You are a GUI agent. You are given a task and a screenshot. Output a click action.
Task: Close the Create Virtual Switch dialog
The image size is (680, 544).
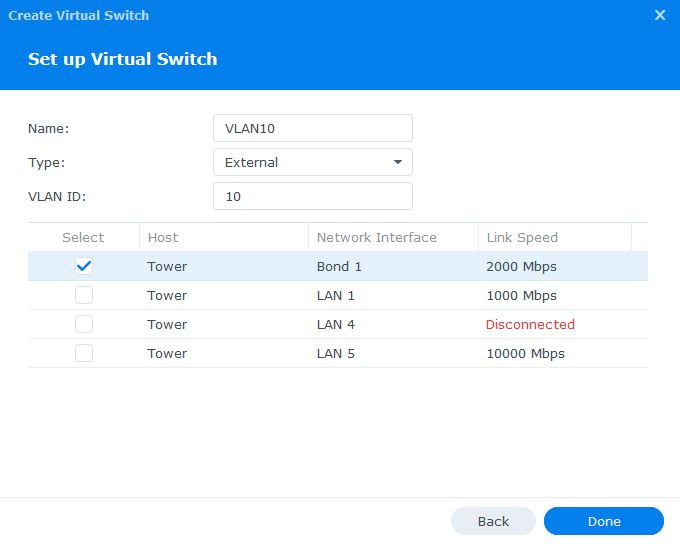(659, 16)
